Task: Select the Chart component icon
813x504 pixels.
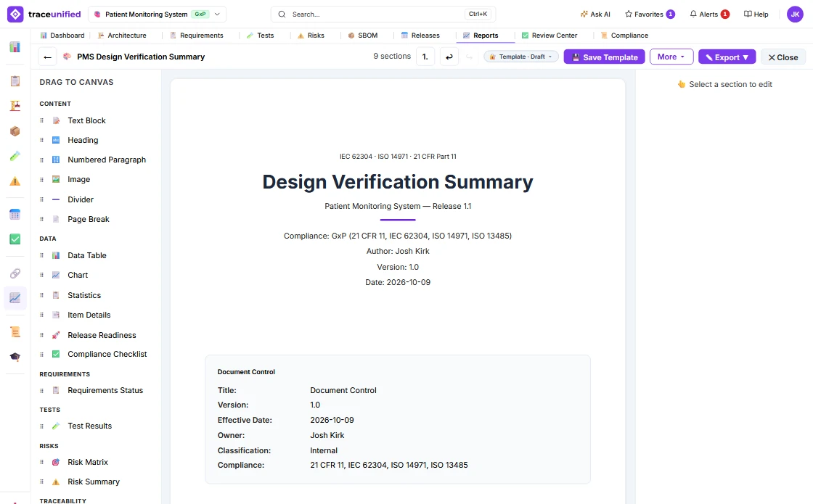Action: tap(56, 275)
